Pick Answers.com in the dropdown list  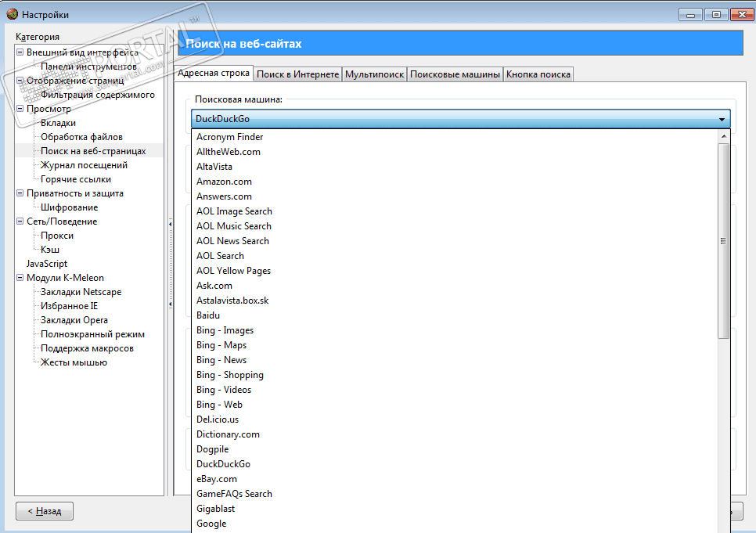pyautogui.click(x=455, y=196)
